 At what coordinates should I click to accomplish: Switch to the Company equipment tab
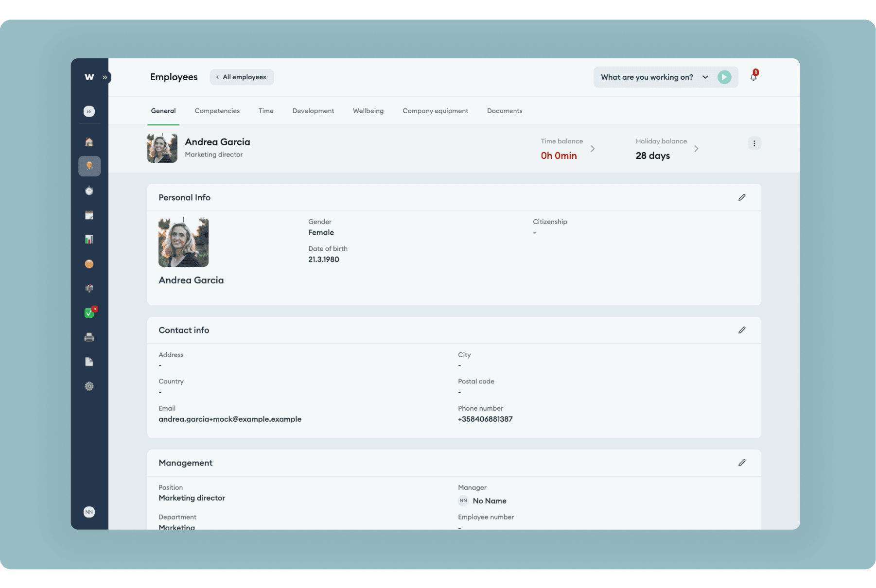click(435, 111)
